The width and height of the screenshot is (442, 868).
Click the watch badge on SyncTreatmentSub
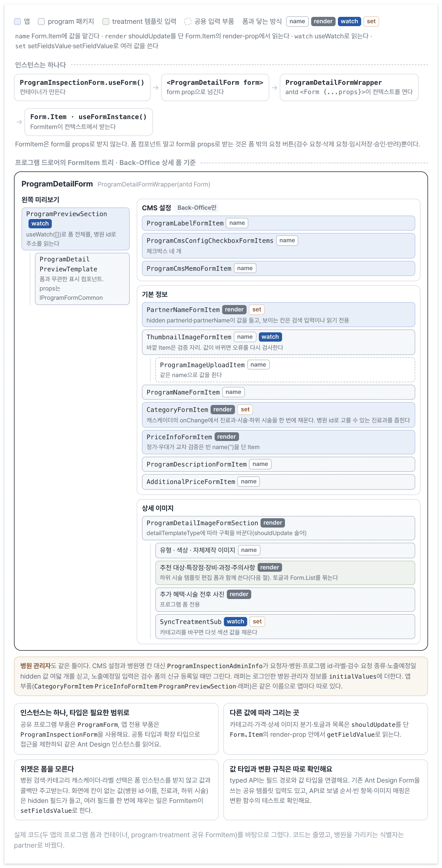[x=235, y=622]
